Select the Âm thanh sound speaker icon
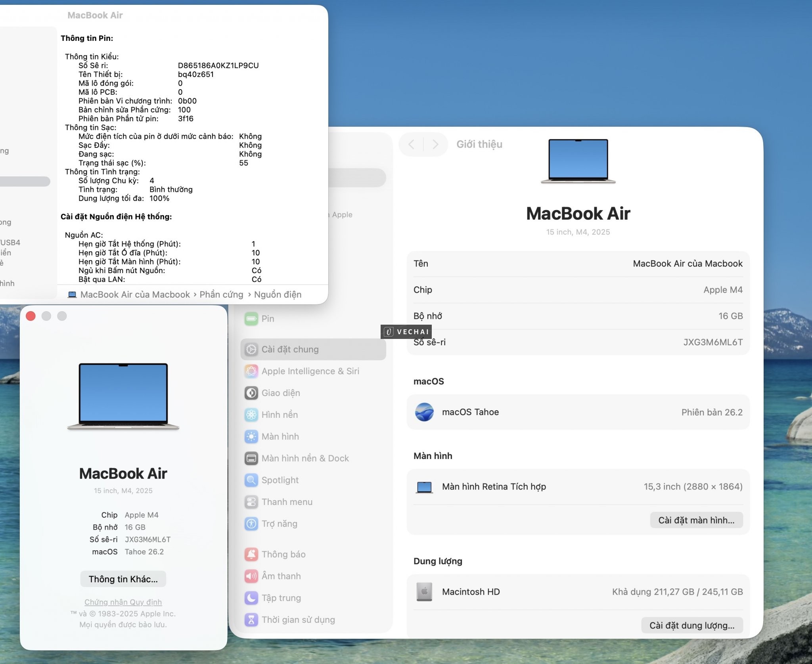This screenshot has height=664, width=812. pos(251,576)
